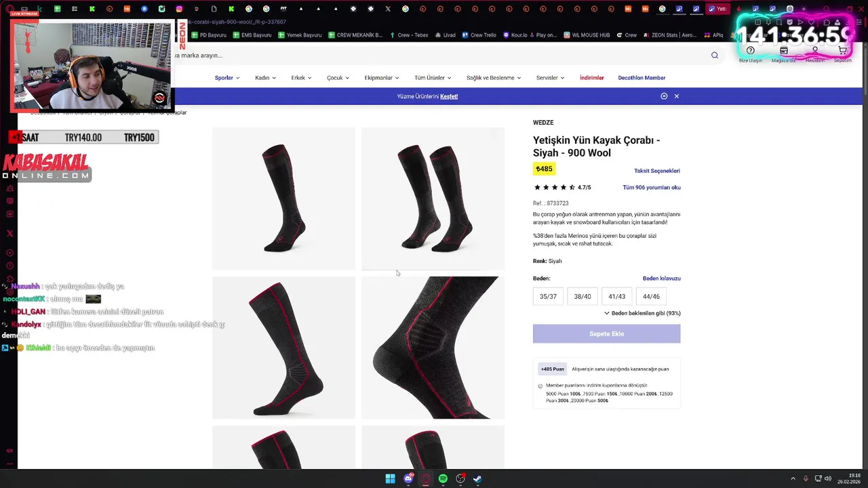Open Decathlon Member page
The height and width of the screenshot is (488, 868).
pos(642,78)
